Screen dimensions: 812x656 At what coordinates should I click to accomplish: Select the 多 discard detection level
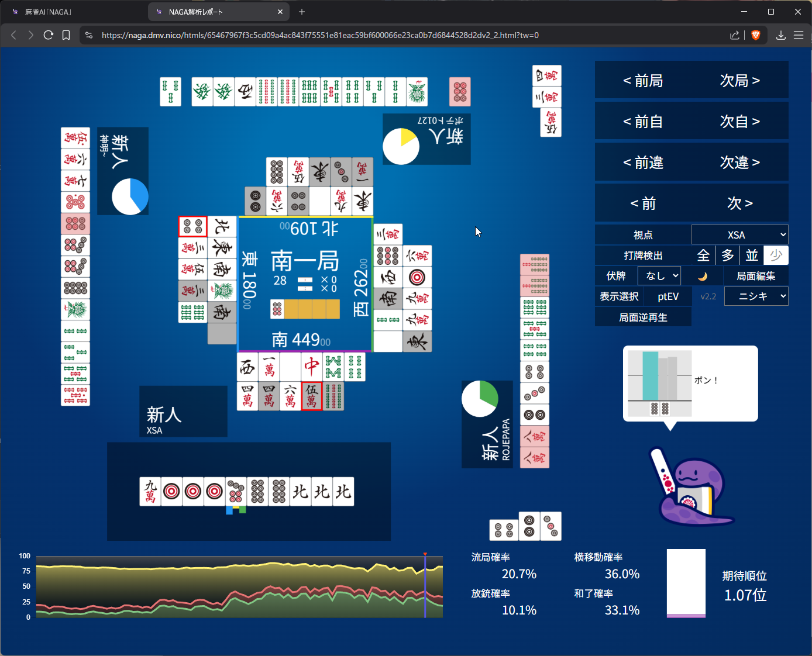[728, 256]
